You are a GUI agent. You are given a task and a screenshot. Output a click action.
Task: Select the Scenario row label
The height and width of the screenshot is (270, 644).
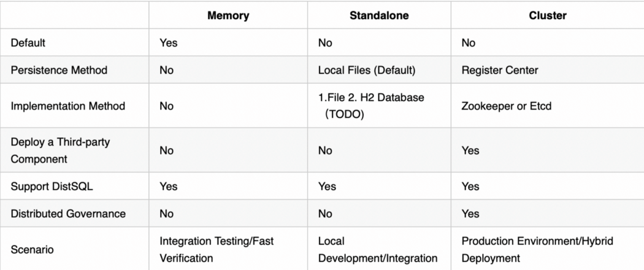(31, 250)
